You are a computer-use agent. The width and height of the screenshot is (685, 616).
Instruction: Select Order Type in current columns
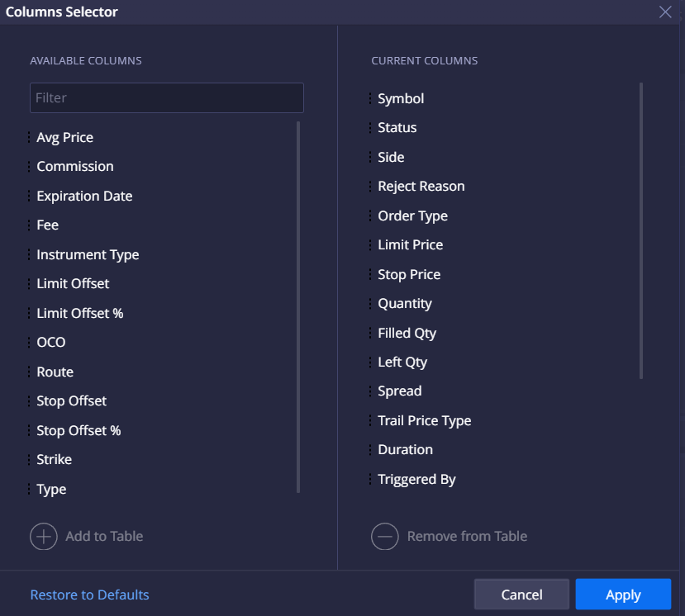(412, 216)
